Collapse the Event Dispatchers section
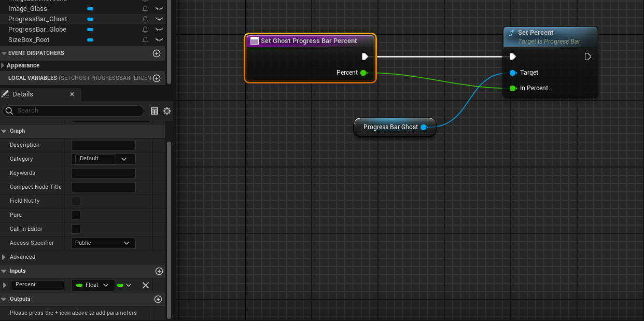644x321 pixels. pyautogui.click(x=4, y=53)
